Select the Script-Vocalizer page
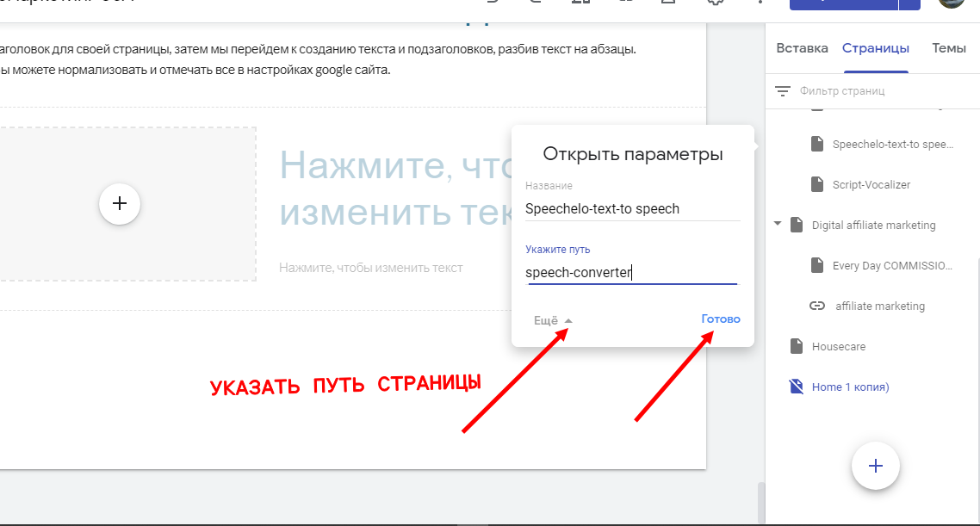 tap(871, 185)
